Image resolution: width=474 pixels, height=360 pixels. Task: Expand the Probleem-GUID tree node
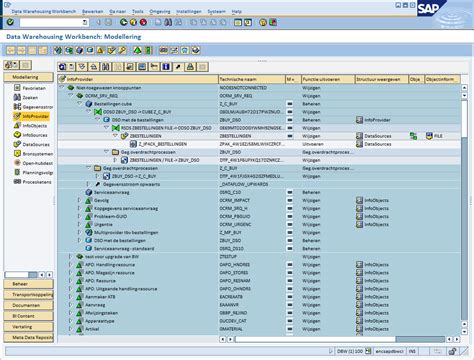[79, 216]
